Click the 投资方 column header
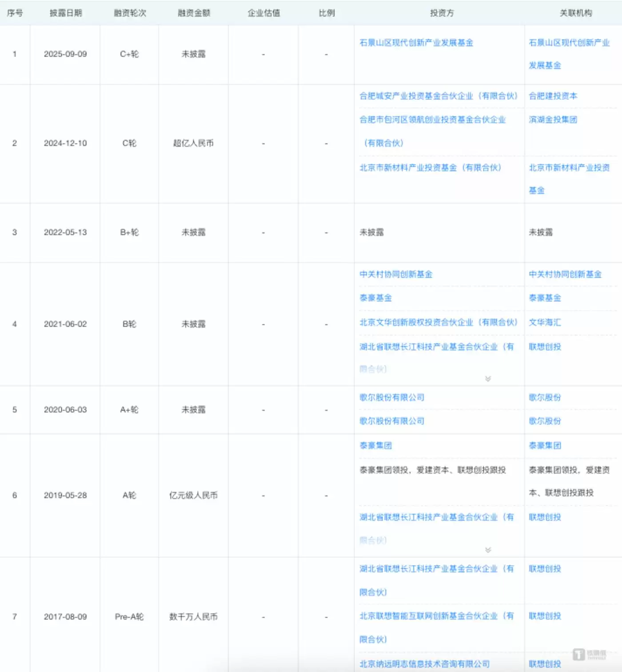The image size is (622, 672). pyautogui.click(x=442, y=13)
